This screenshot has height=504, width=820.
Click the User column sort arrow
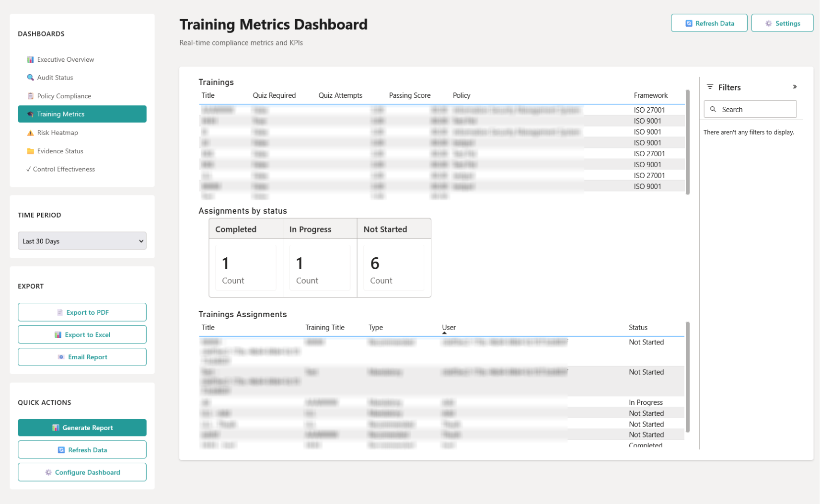coord(444,333)
